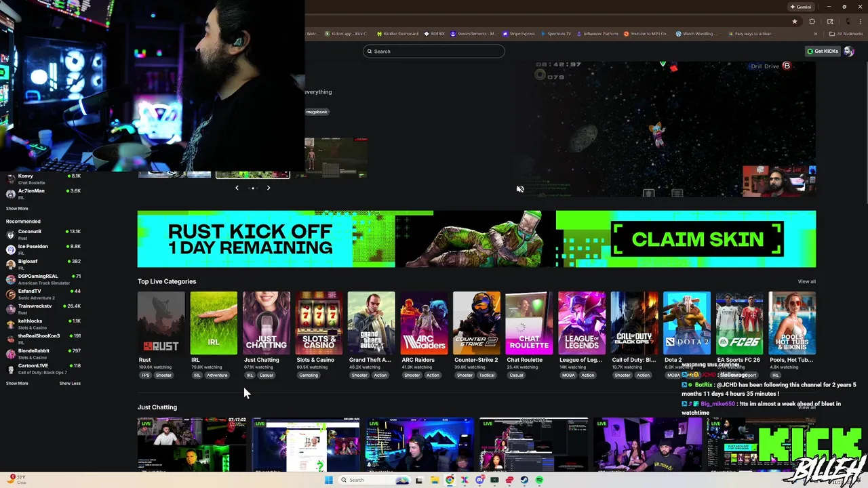
Task: Open Steam from the taskbar
Action: [524, 480]
